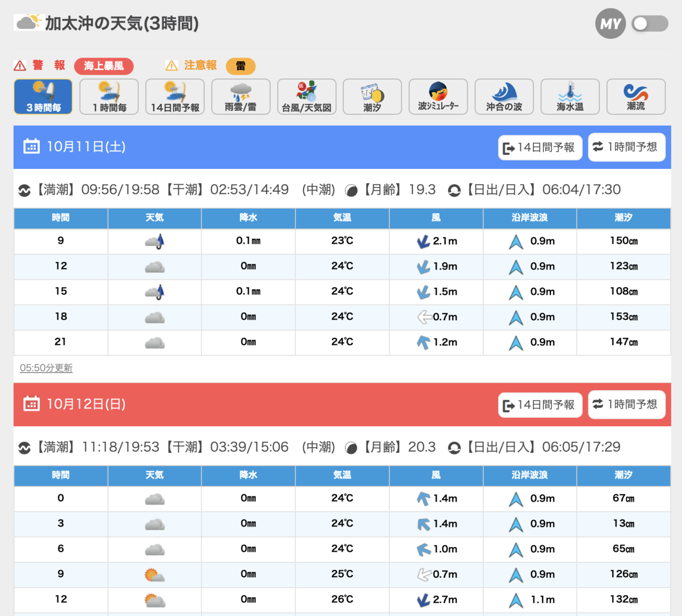Click 14日間予報 button for 10月12日
Viewport: 682px width, 616px height.
coord(540,405)
